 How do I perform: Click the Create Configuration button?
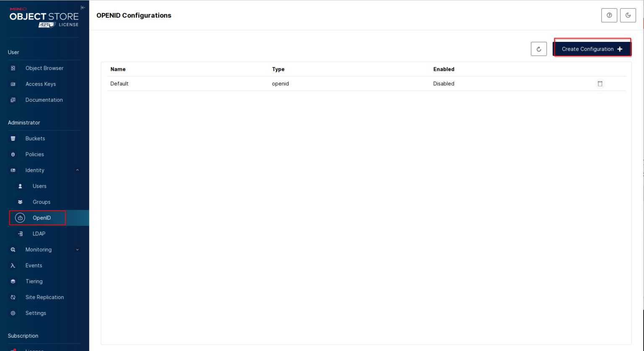point(592,49)
